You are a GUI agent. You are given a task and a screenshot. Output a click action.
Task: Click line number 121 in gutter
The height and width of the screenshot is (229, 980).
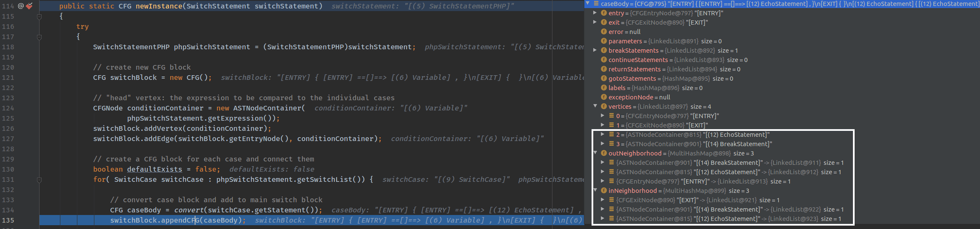click(8, 77)
